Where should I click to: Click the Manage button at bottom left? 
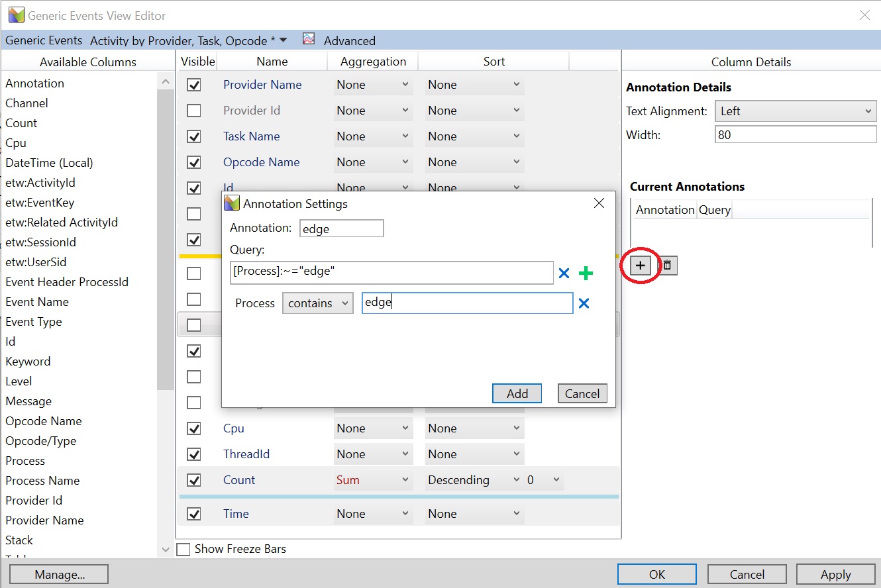coord(58,573)
